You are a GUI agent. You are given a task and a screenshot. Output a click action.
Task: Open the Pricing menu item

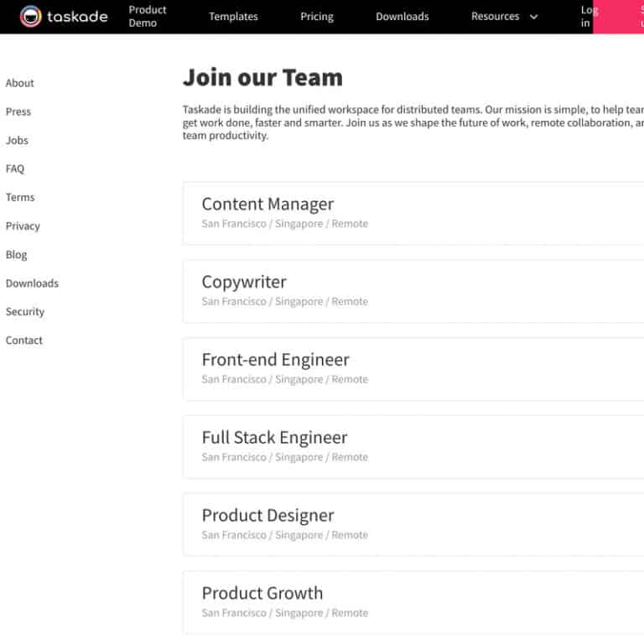pyautogui.click(x=317, y=17)
